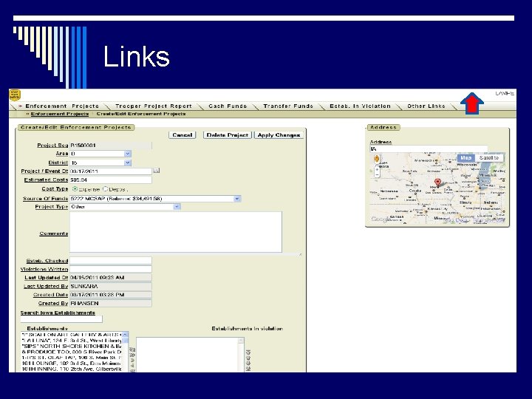Click the Search Iowa Establishments box
Viewport: 532px width, 399px height.
(x=61, y=319)
